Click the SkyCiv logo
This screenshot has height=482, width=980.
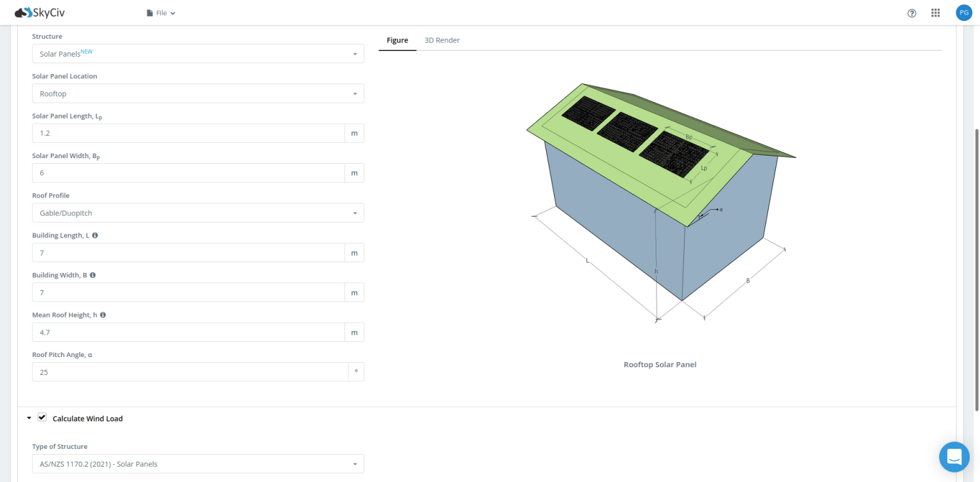click(x=41, y=13)
